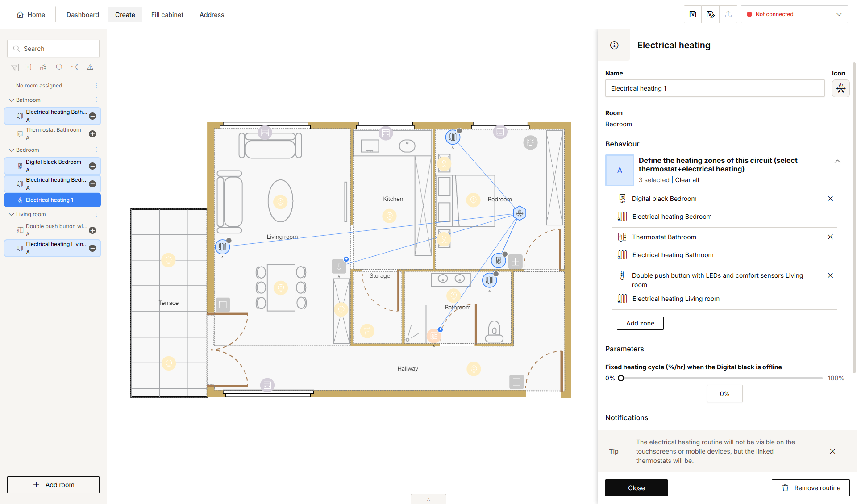Open the Living room group three-dot menu

pos(96,214)
